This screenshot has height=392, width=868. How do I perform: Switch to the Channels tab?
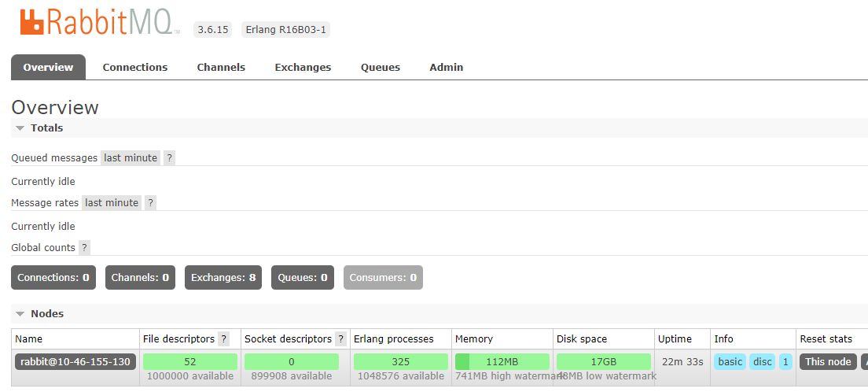click(221, 67)
